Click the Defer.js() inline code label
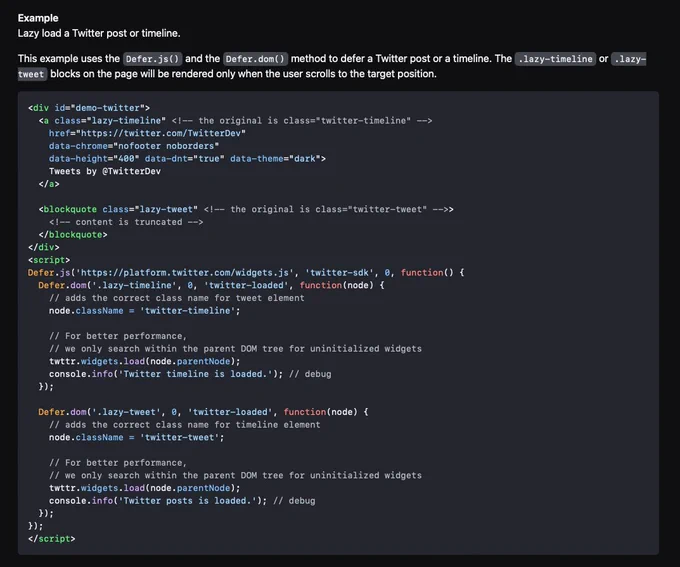The width and height of the screenshot is (680, 567). 152,59
